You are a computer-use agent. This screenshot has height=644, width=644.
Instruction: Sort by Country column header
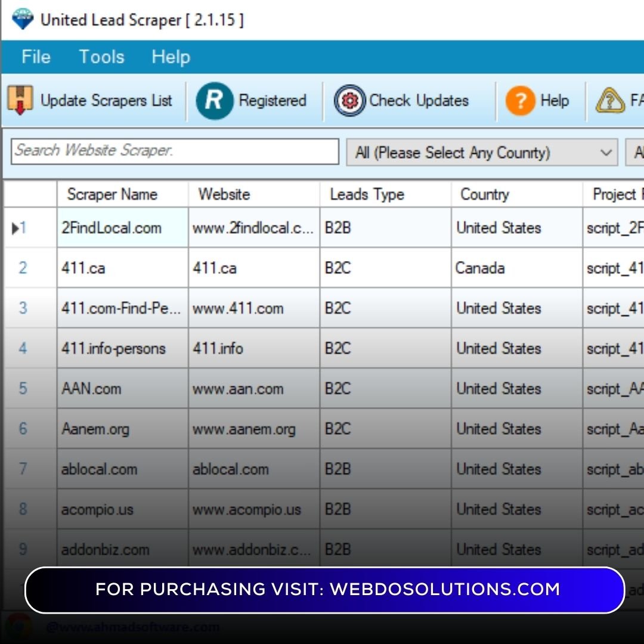coord(516,194)
